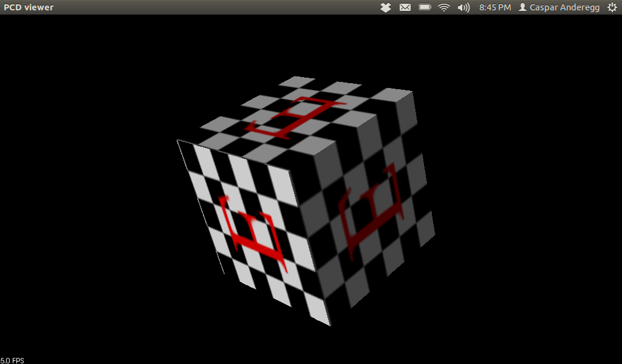Toggle messaging availability via envelope indicator
The width and height of the screenshot is (622, 364).
(x=405, y=7)
